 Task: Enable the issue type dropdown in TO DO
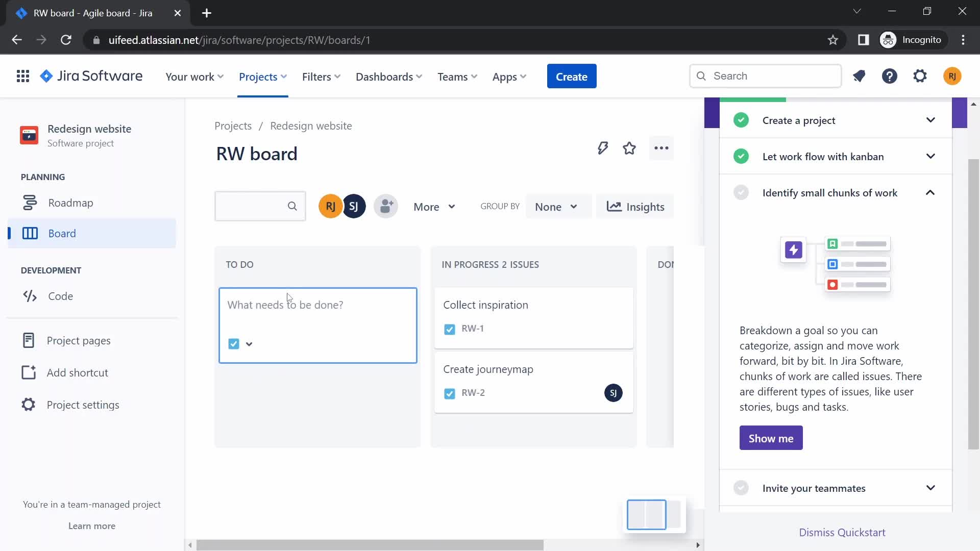250,344
